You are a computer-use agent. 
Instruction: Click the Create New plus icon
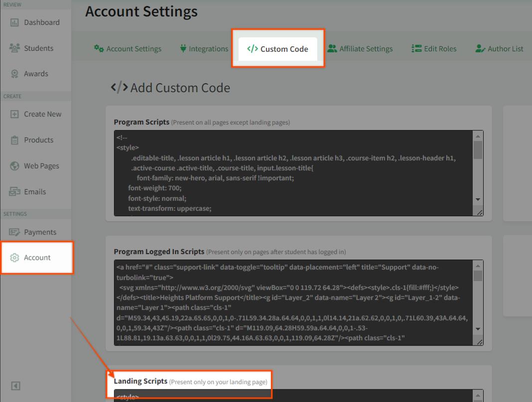click(14, 115)
